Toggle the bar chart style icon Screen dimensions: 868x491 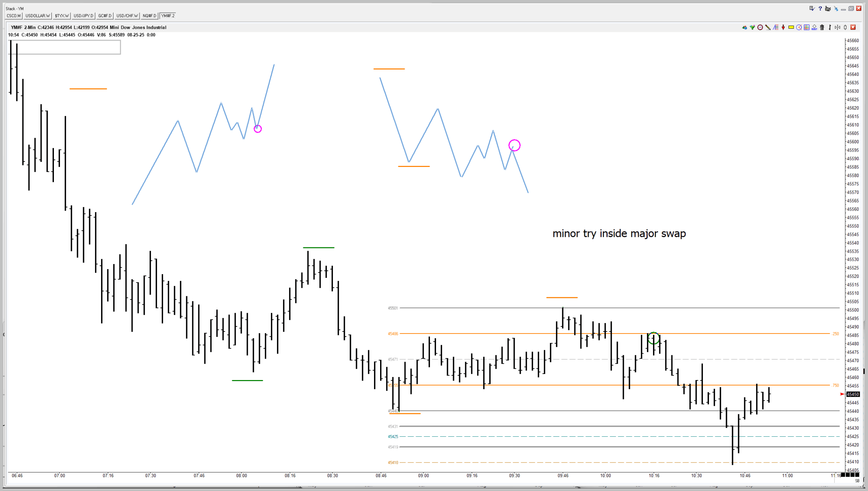[x=830, y=27]
